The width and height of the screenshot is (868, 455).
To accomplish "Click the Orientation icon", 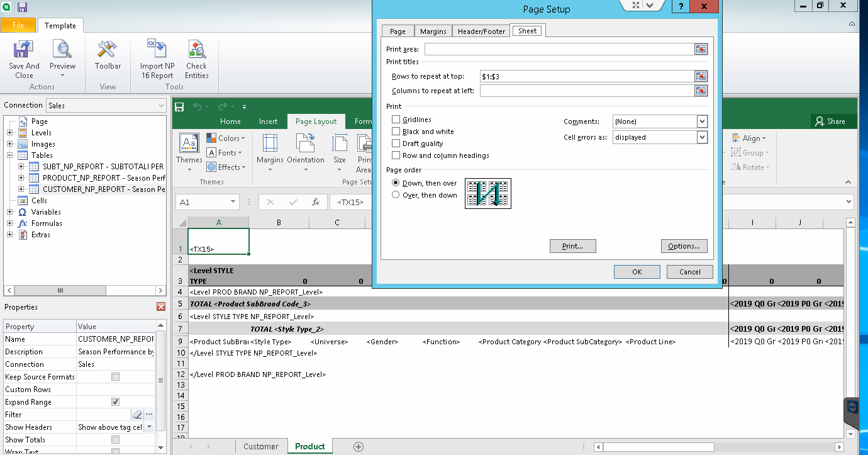I will tap(306, 150).
